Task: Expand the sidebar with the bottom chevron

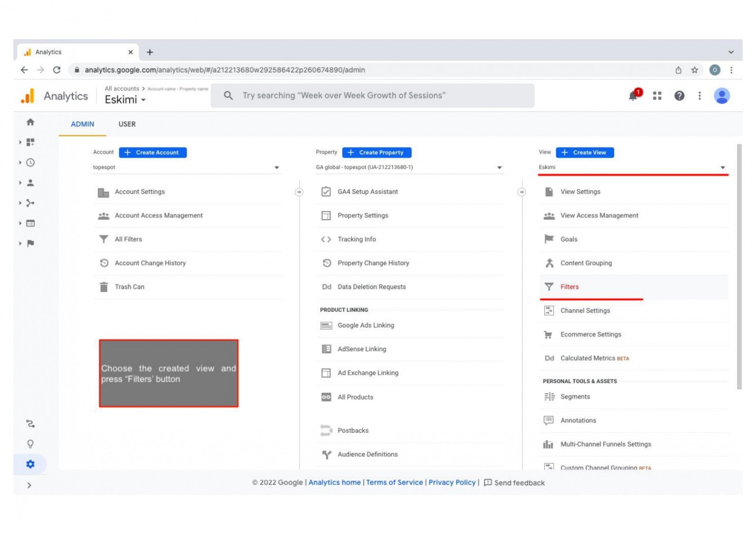Action: click(x=29, y=485)
